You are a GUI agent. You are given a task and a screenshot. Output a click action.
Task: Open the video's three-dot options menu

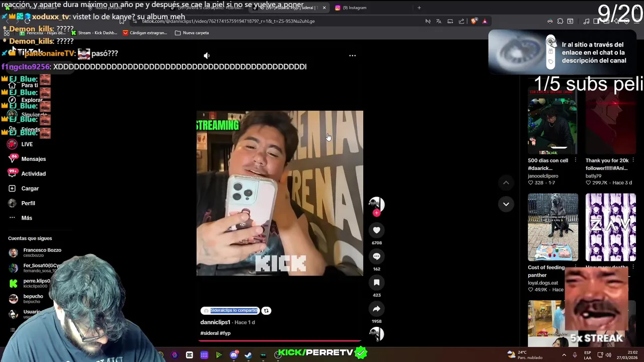(352, 56)
